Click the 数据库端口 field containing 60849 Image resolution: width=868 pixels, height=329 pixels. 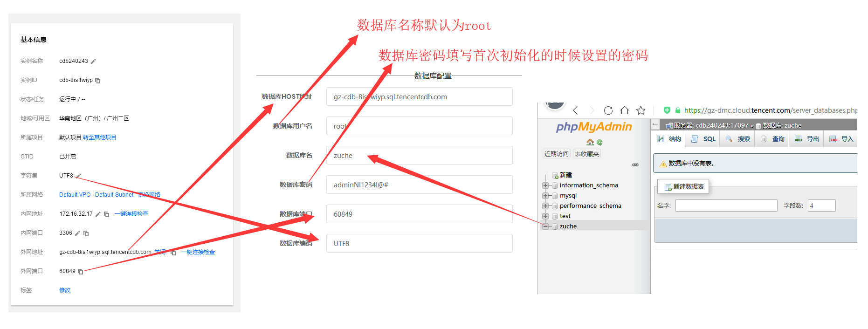tap(420, 214)
